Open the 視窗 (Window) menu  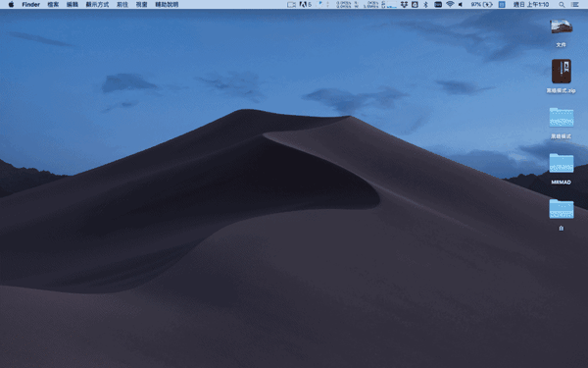pyautogui.click(x=141, y=5)
